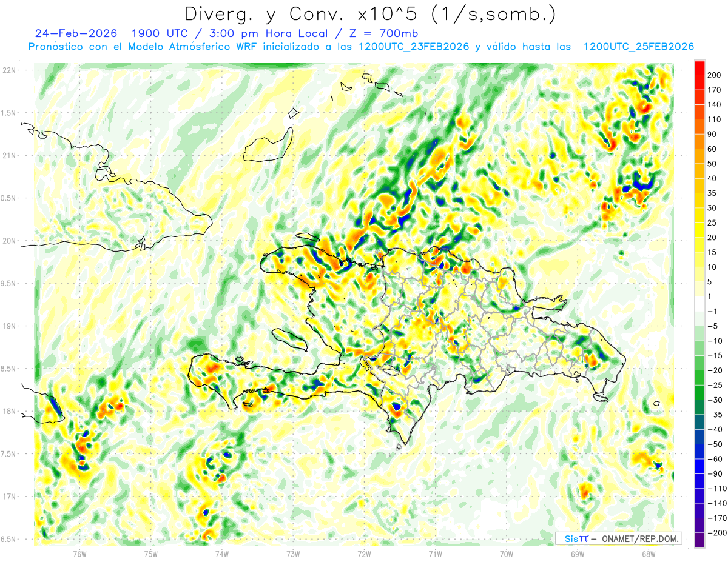728x562 pixels.
Task: Click the "-170" colorbar label
Action: [x=718, y=518]
